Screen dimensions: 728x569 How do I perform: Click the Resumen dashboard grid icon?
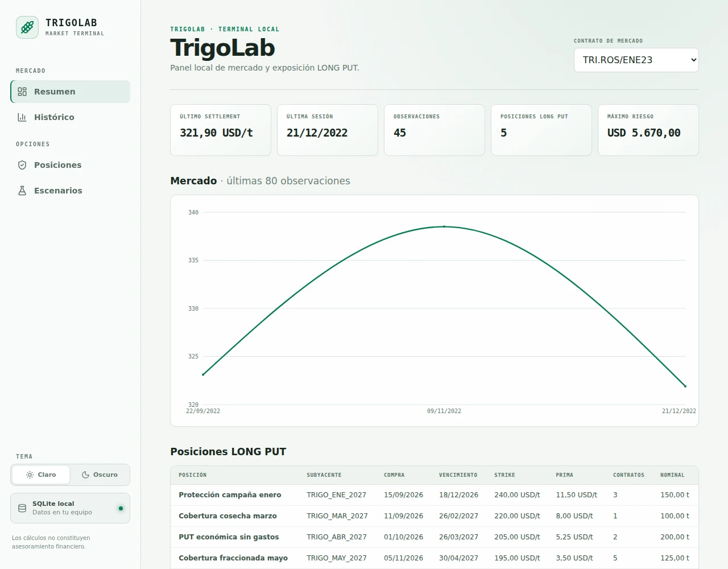coord(22,92)
